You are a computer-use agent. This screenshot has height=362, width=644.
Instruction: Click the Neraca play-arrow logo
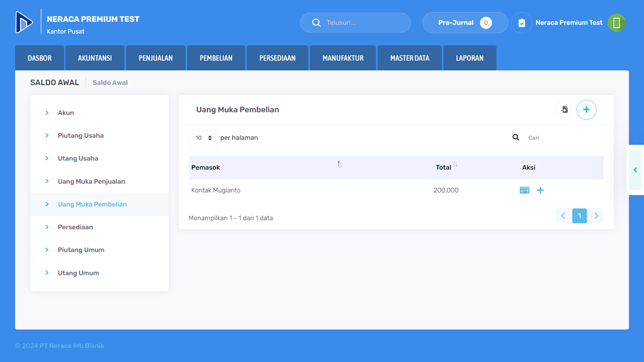pyautogui.click(x=24, y=22)
